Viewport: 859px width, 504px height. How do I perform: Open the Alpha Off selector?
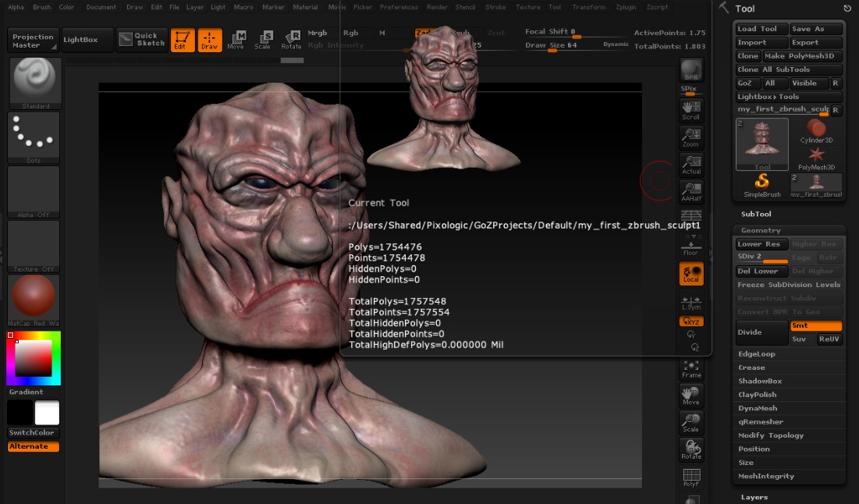(x=34, y=192)
